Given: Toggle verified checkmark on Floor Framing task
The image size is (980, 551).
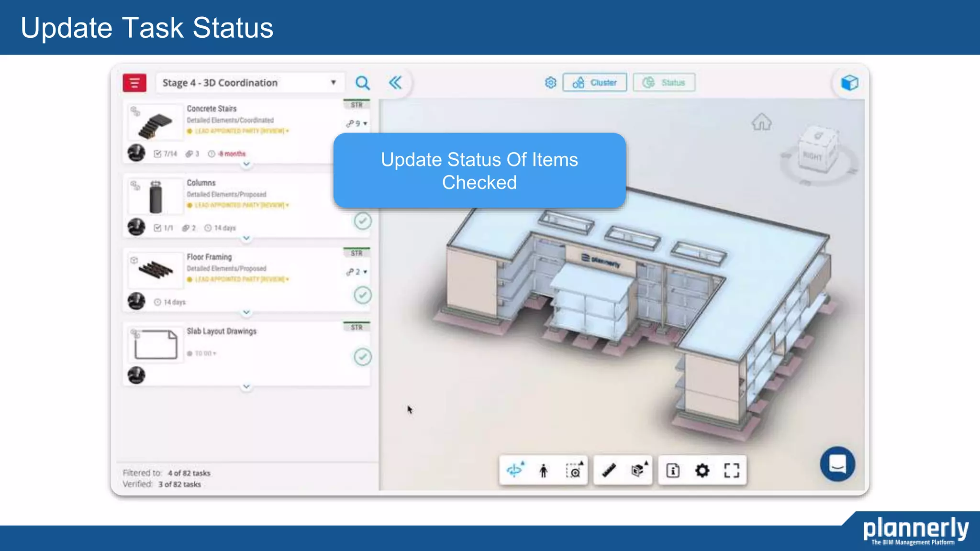Looking at the screenshot, I should (x=363, y=295).
